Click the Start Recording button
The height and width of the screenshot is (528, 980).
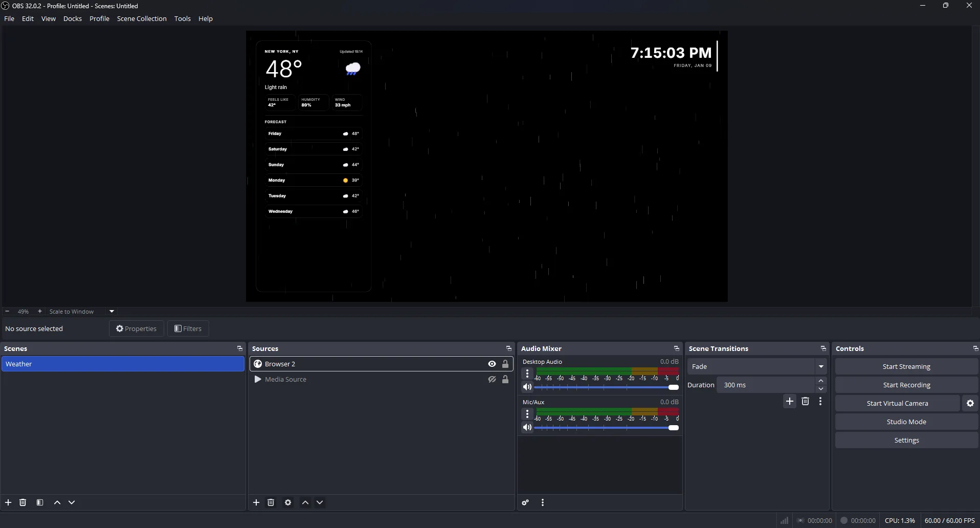[906, 385]
